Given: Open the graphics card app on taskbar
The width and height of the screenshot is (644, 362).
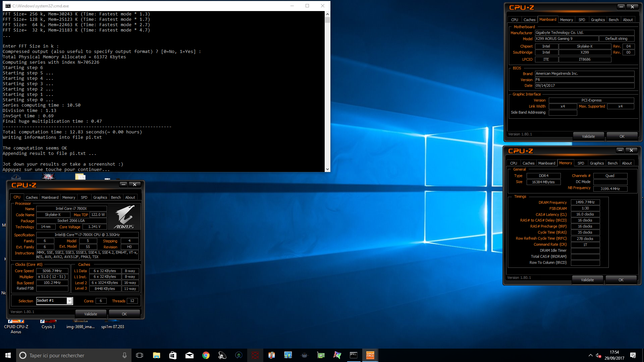Looking at the screenshot, I should [x=321, y=355].
